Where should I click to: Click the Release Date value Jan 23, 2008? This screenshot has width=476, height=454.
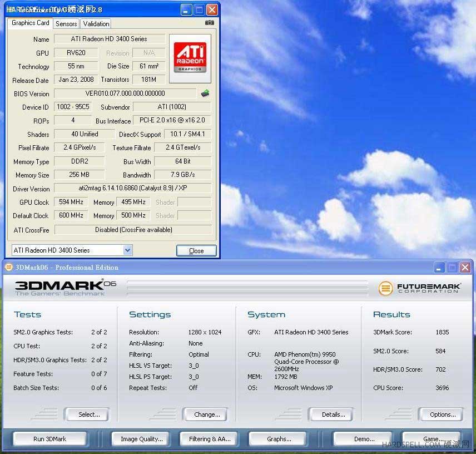coord(76,80)
